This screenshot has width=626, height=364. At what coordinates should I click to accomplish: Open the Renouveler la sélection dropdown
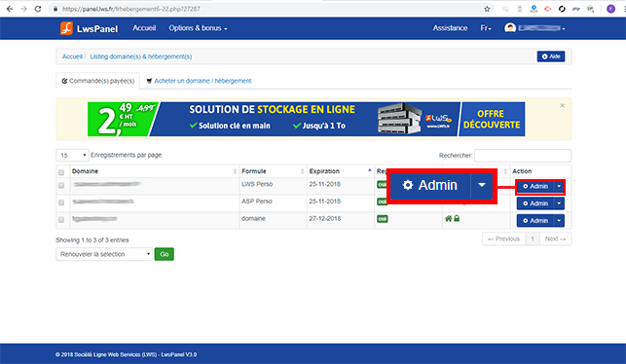(x=104, y=254)
